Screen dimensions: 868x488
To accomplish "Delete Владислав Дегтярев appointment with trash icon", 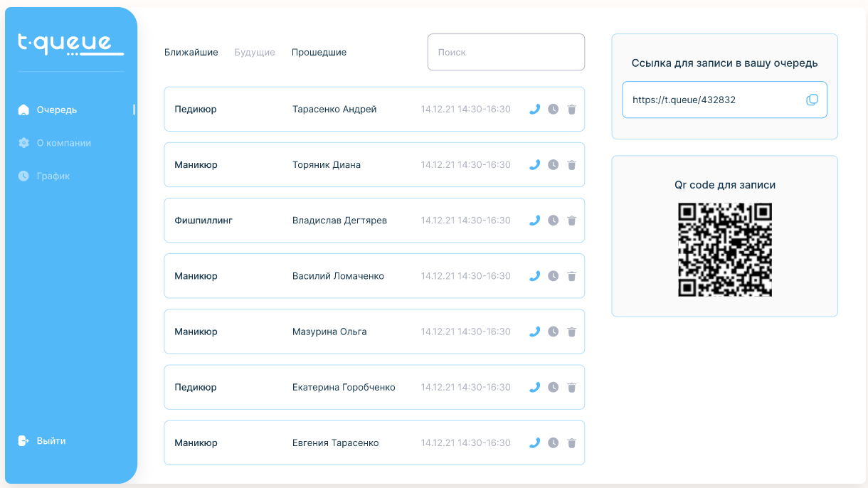I will pyautogui.click(x=571, y=221).
